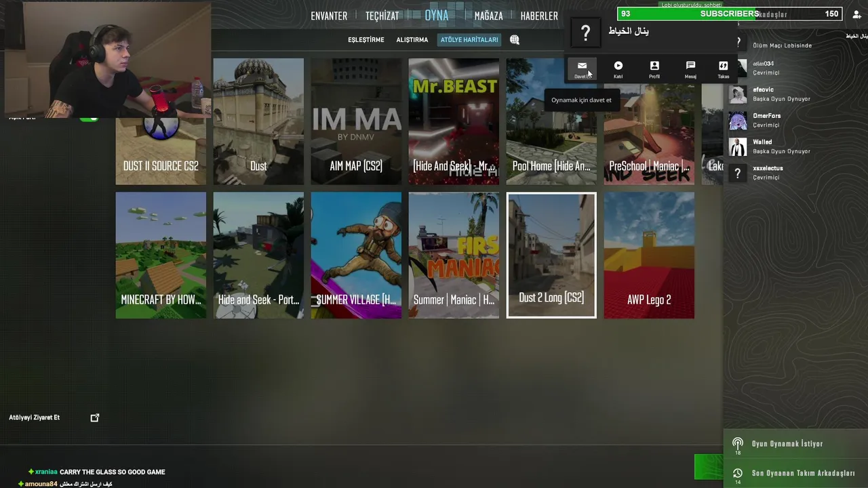The height and width of the screenshot is (488, 868).
Task: Switch to the EŞLEŞTİRME tab
Action: 366,40
